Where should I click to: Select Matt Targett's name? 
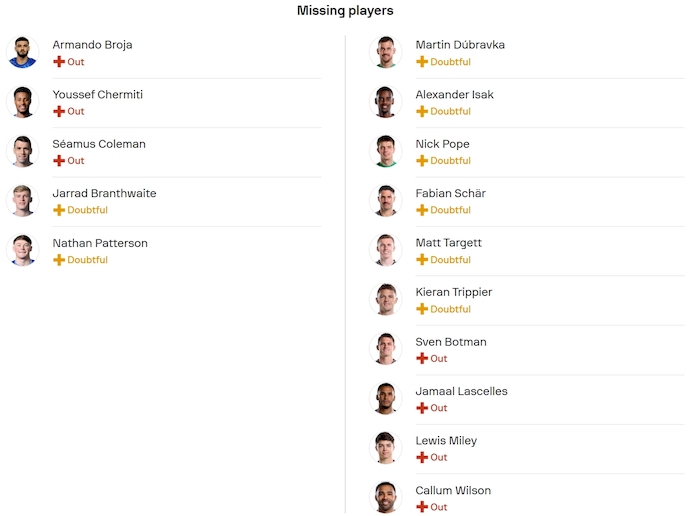pyautogui.click(x=448, y=243)
